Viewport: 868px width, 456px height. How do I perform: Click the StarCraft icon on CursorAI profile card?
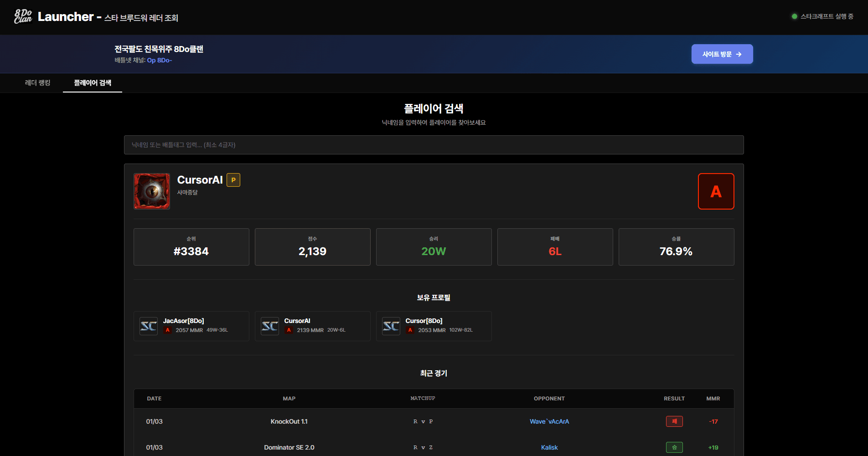pos(270,326)
